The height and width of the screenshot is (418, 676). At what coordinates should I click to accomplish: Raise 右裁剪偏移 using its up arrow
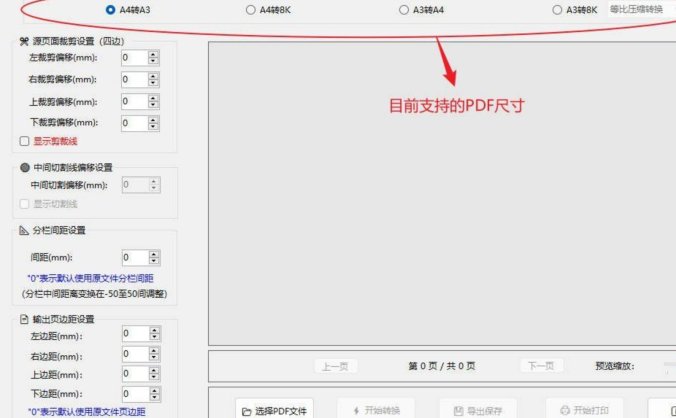pos(153,76)
